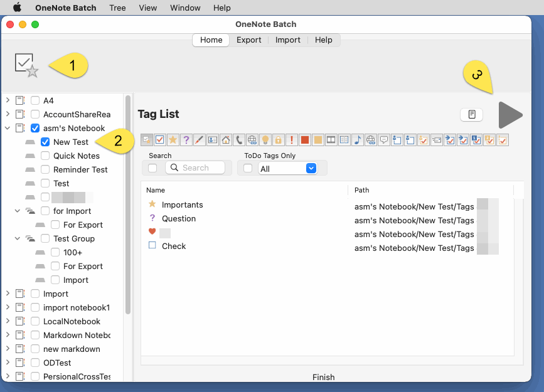Viewport: 544px width, 392px height.
Task: Expand the ODTest notebook
Action: 8,362
